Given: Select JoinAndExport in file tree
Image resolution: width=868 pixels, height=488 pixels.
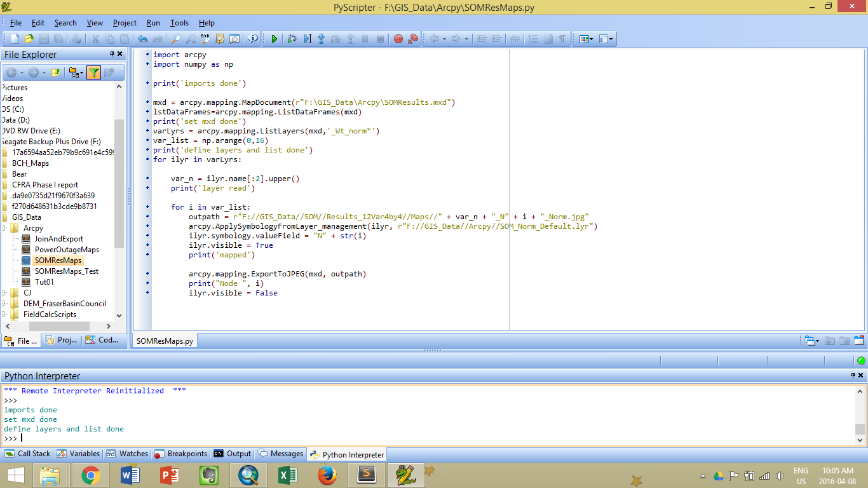Looking at the screenshot, I should tap(58, 239).
